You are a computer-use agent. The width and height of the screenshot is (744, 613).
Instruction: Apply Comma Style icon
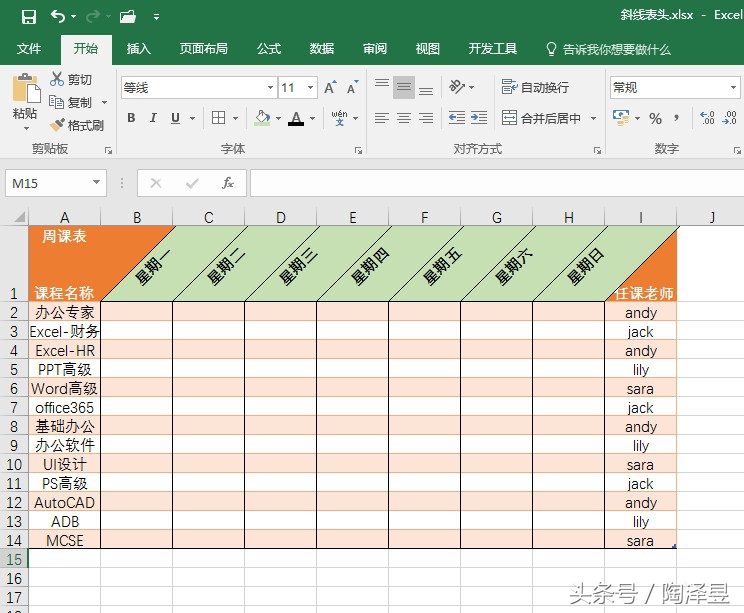676,118
